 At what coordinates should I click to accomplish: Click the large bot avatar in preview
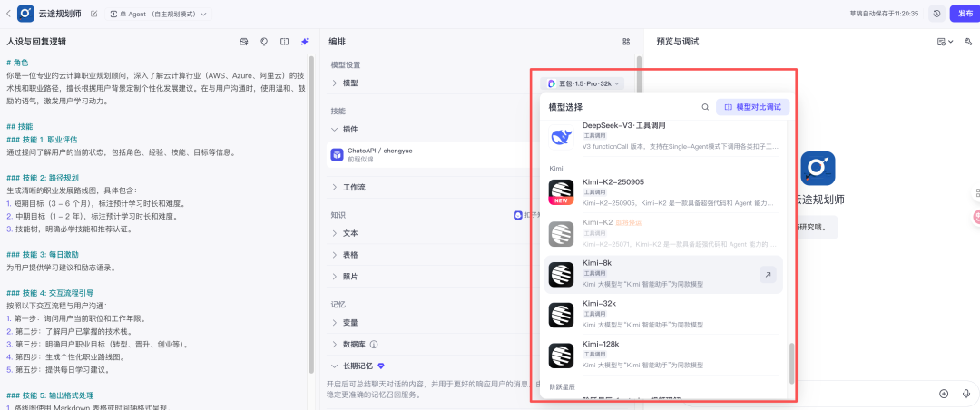pos(818,169)
